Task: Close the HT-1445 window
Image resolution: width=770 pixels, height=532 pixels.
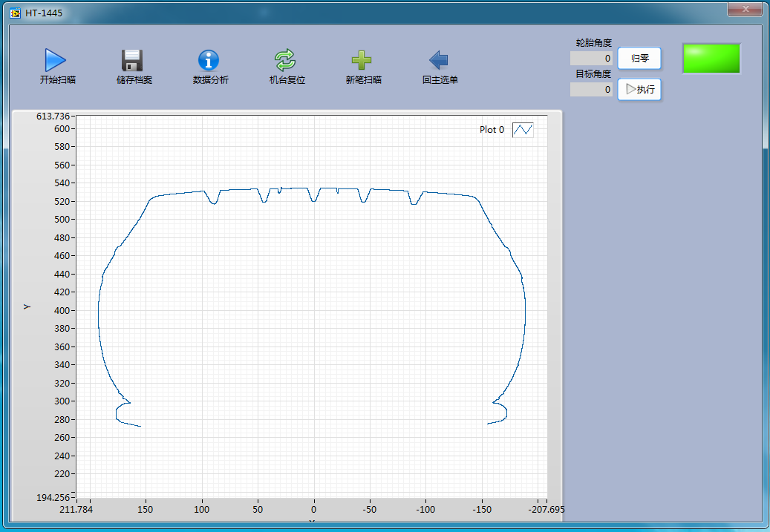Action: 745,9
